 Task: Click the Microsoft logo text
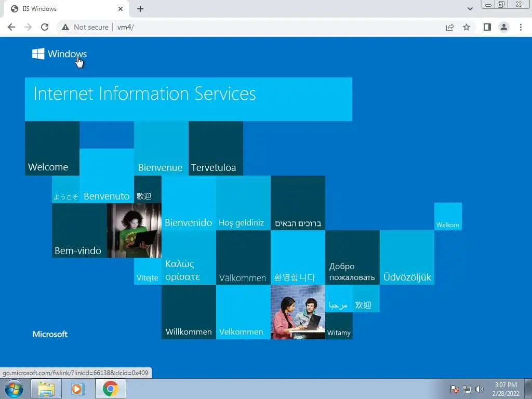50,334
